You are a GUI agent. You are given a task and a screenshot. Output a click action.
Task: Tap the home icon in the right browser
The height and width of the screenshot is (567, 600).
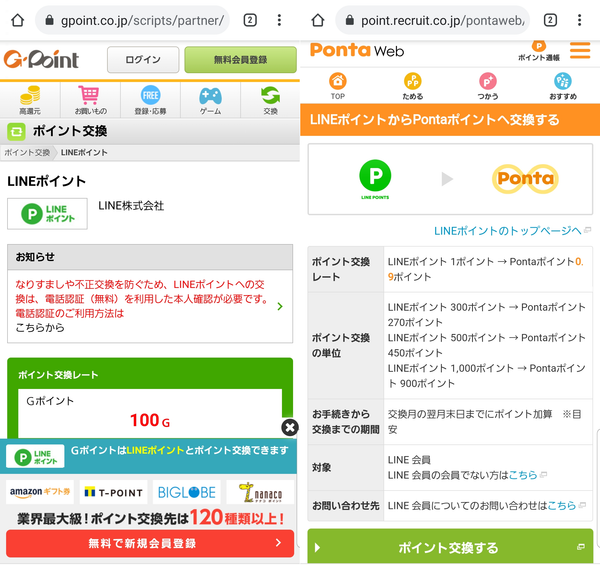[x=318, y=20]
